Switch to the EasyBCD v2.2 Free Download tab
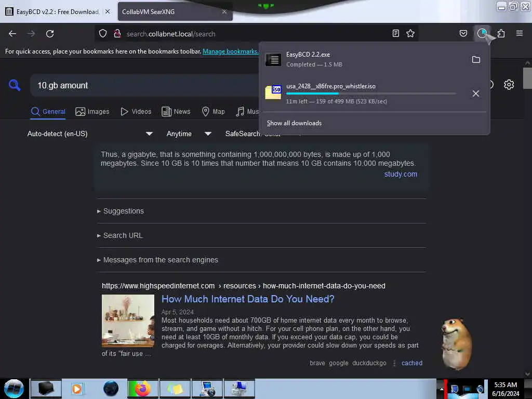The height and width of the screenshot is (399, 532). (x=57, y=11)
